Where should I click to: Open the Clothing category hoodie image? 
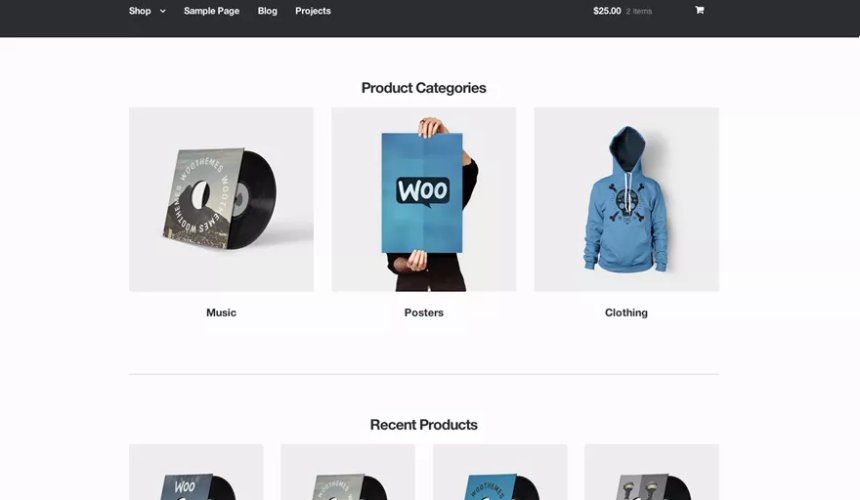pyautogui.click(x=626, y=200)
